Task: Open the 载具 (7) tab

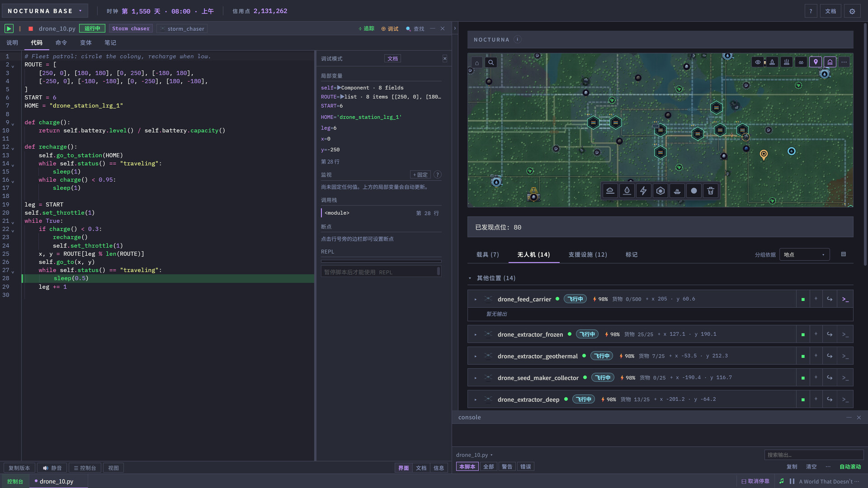Action: (x=487, y=254)
